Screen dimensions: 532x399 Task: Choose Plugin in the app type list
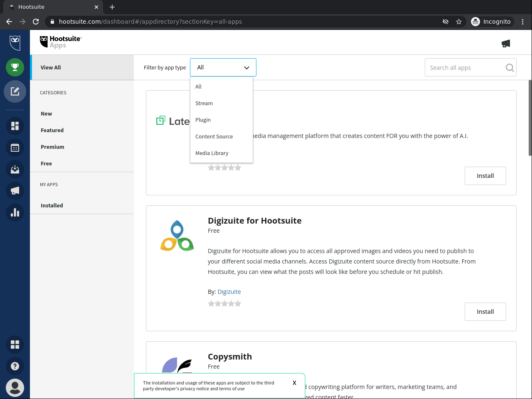(203, 120)
